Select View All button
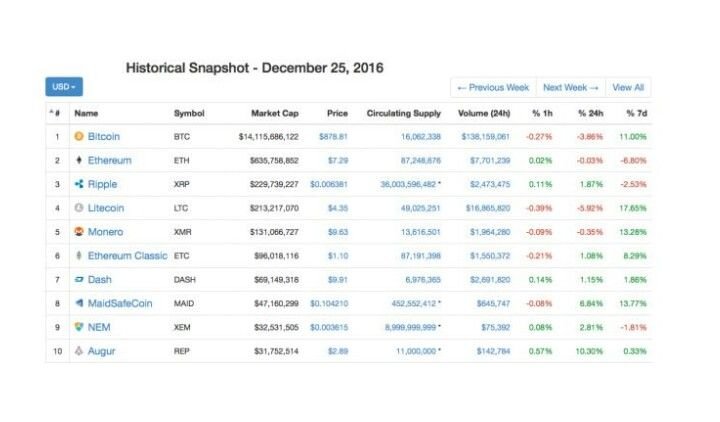The height and width of the screenshot is (422, 720). 628,88
